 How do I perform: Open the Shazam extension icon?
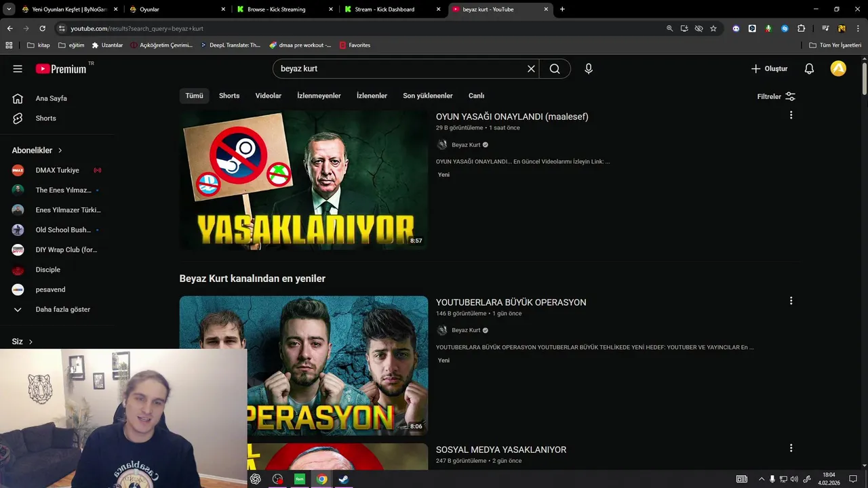pos(785,28)
